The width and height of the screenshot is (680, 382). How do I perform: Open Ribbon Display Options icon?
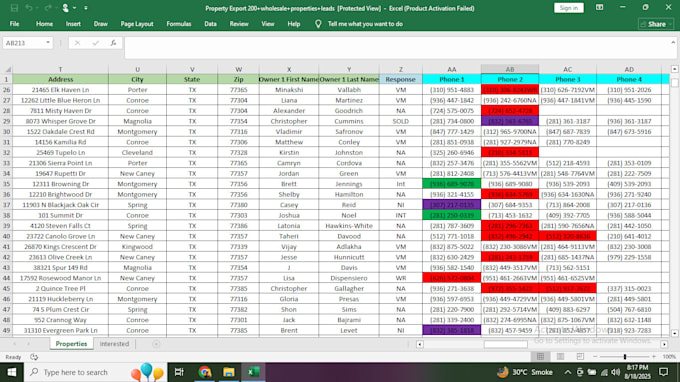click(599, 7)
